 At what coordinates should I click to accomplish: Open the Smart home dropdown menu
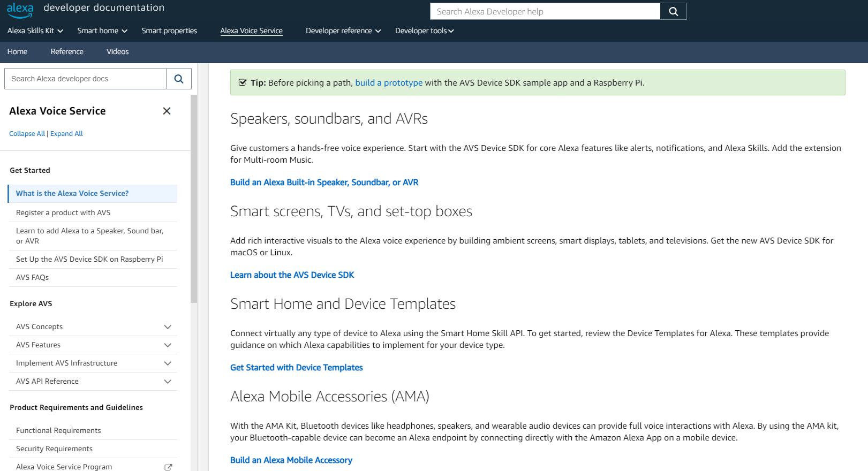point(102,31)
